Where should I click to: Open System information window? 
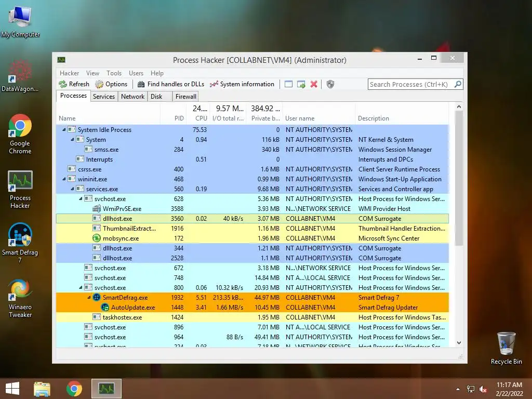[242, 84]
